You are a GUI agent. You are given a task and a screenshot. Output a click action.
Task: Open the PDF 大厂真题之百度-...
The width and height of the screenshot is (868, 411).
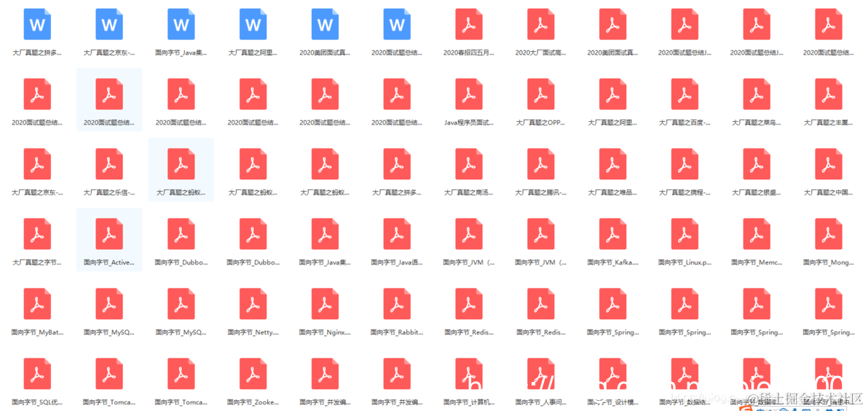click(x=684, y=94)
